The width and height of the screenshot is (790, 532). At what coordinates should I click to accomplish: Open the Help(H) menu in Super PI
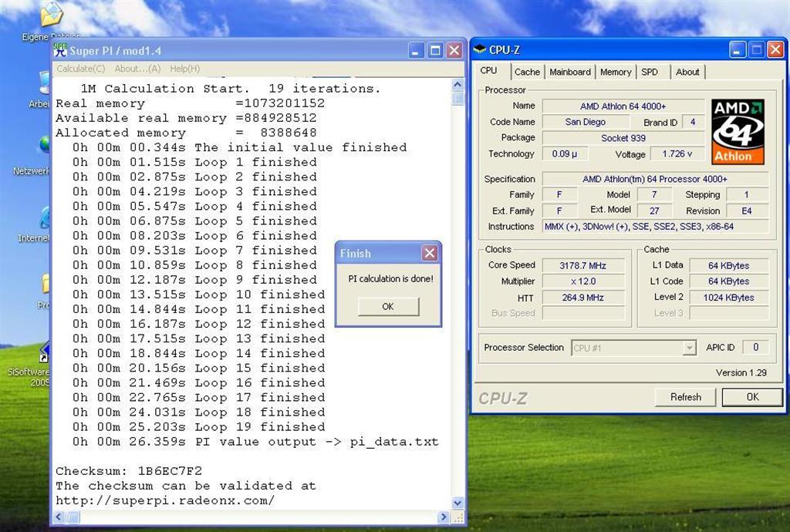(185, 69)
